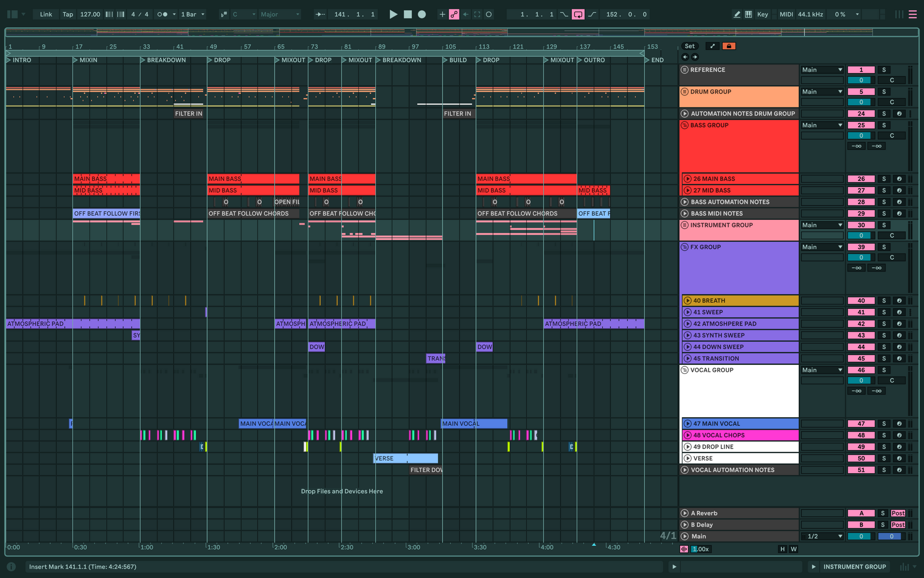
Task: Open the scale root note C dropdown
Action: click(244, 14)
